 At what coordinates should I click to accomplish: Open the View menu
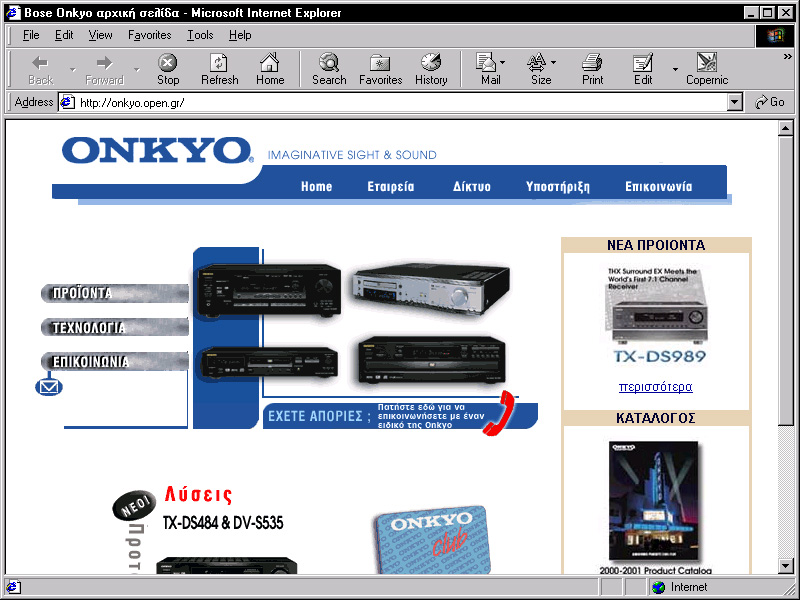(x=100, y=35)
